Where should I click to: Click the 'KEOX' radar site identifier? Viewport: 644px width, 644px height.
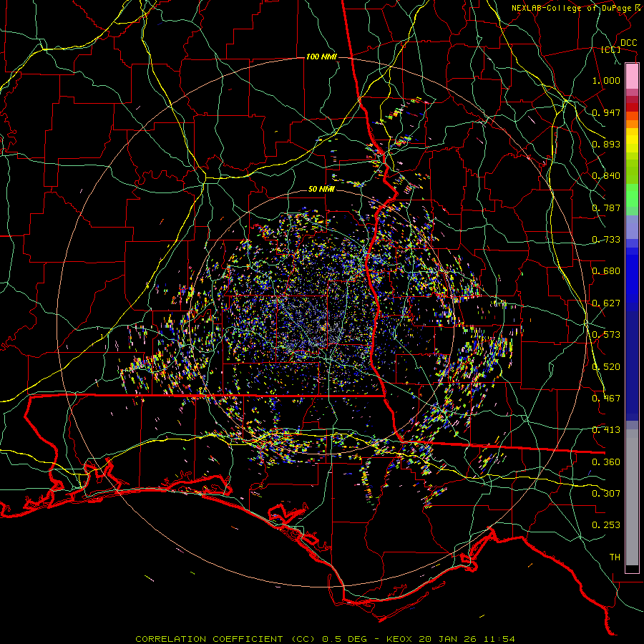400,639
